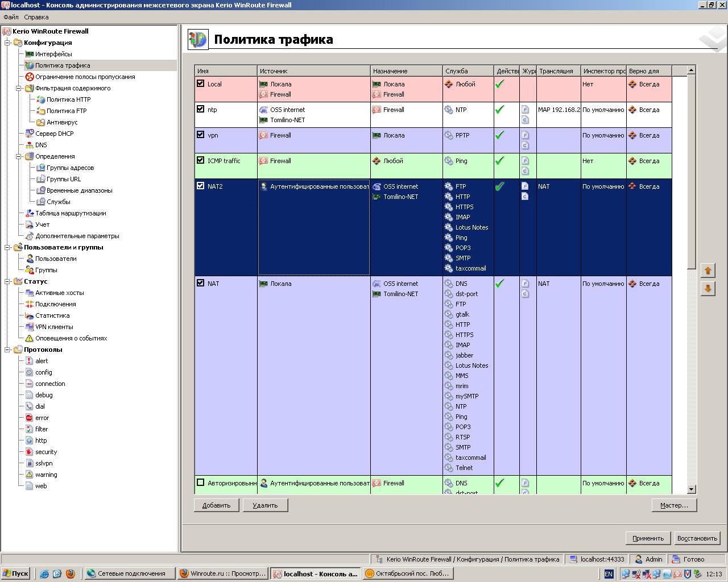Click the Подключения tree icon
728x582 pixels.
point(30,304)
